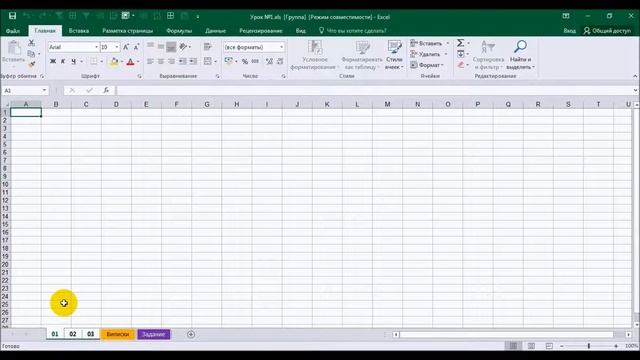
Task: Select the purple Задание sheet tab
Action: tap(154, 334)
